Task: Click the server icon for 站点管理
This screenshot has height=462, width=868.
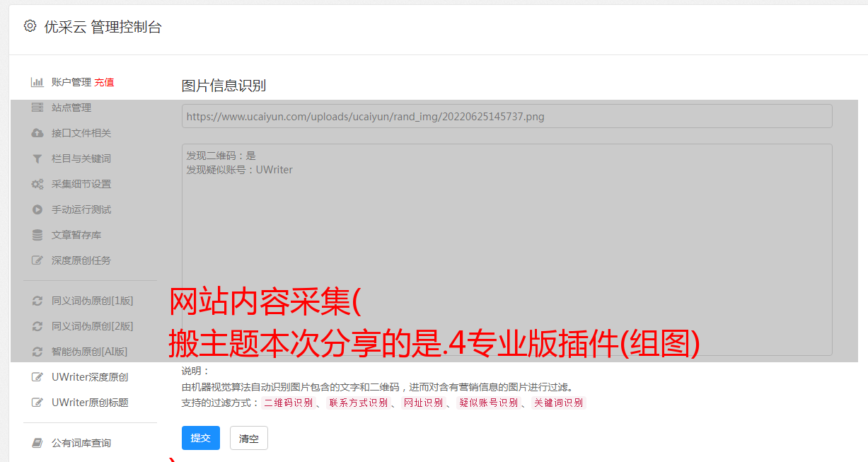Action: tap(37, 108)
